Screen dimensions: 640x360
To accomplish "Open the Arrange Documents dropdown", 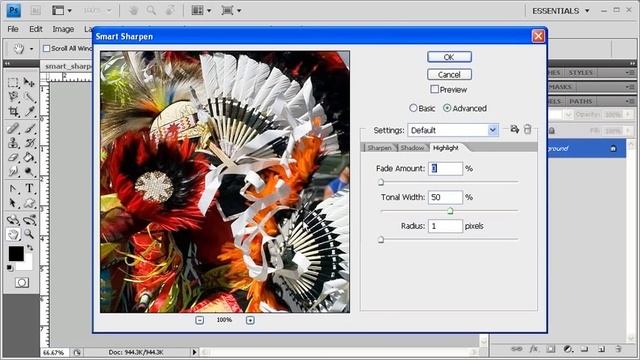I will coord(201,11).
